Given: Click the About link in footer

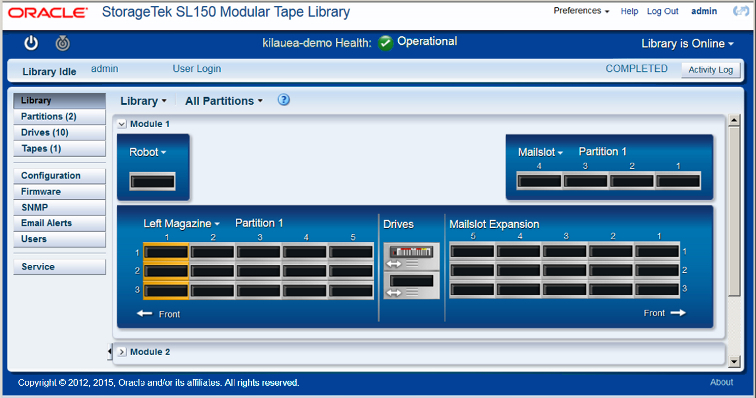Looking at the screenshot, I should [721, 382].
